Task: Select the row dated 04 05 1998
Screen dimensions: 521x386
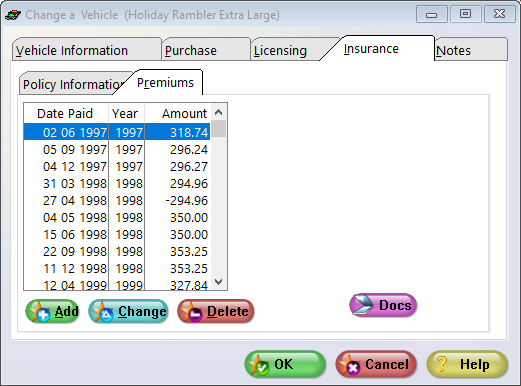Action: tap(117, 217)
